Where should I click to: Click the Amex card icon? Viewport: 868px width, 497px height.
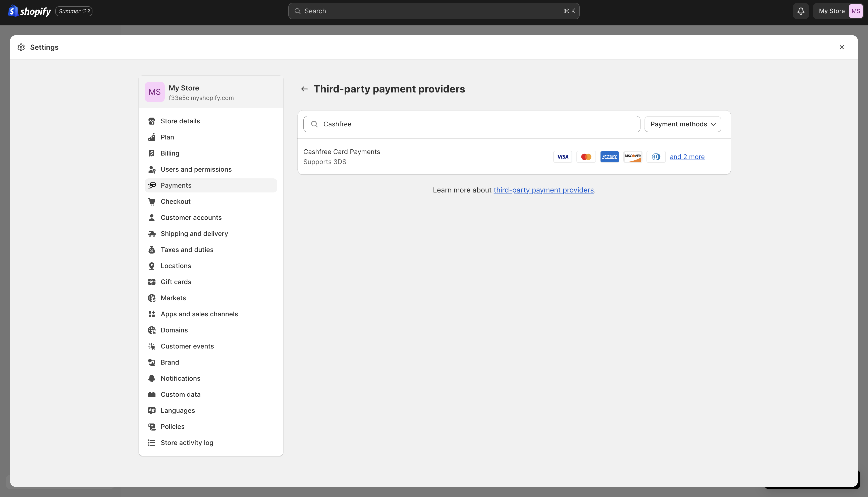(609, 157)
